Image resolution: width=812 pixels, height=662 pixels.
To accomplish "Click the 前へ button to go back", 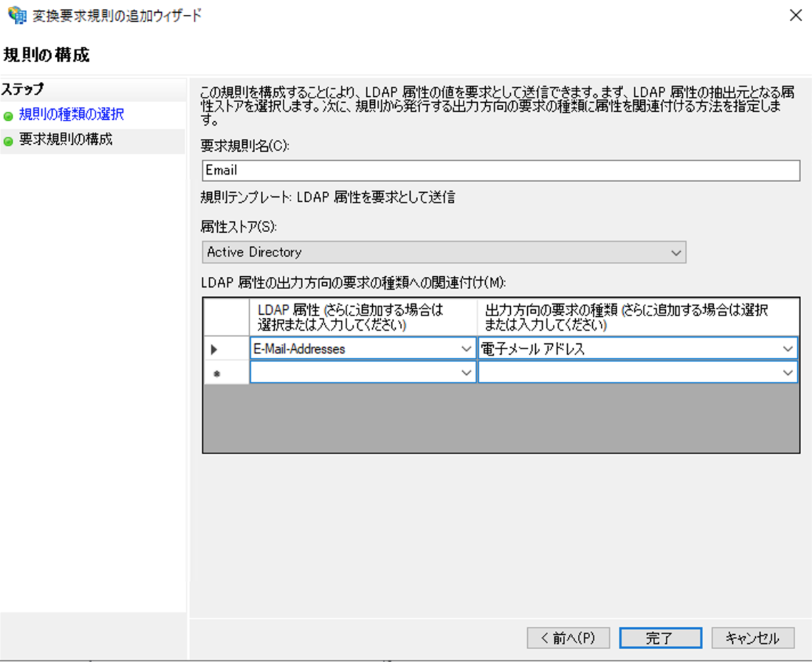I will click(x=568, y=637).
